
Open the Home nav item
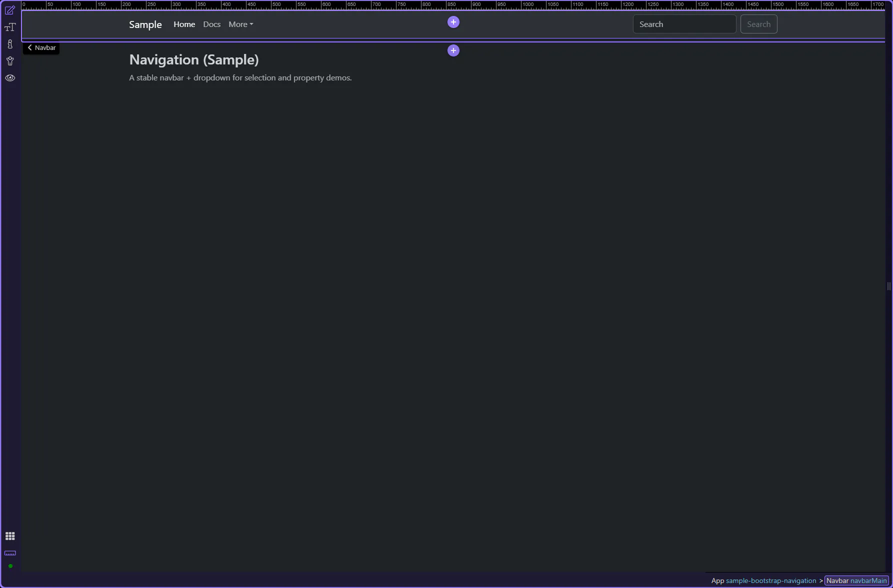click(184, 24)
